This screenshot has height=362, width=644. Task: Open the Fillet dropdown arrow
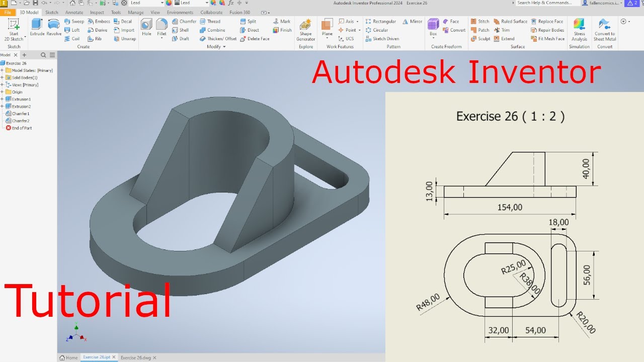(162, 38)
